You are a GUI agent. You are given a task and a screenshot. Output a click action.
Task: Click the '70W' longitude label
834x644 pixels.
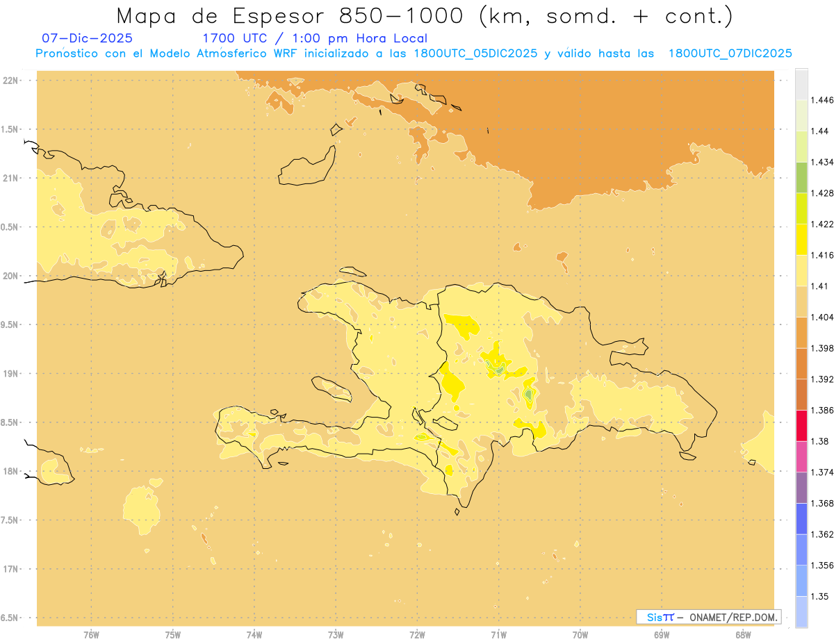580,635
